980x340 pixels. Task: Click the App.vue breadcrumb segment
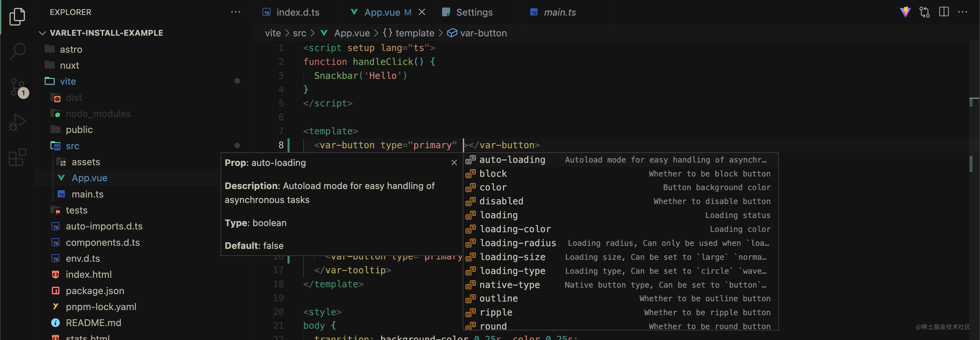tap(345, 33)
